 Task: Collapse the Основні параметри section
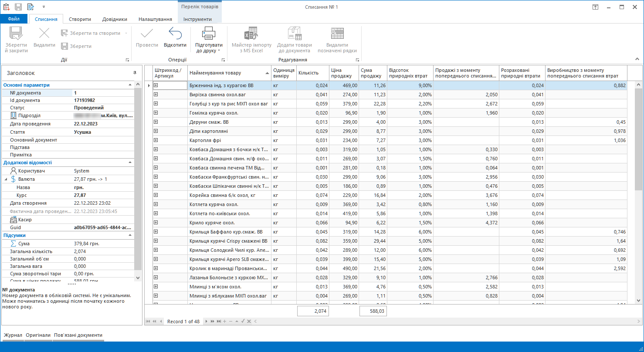point(130,85)
